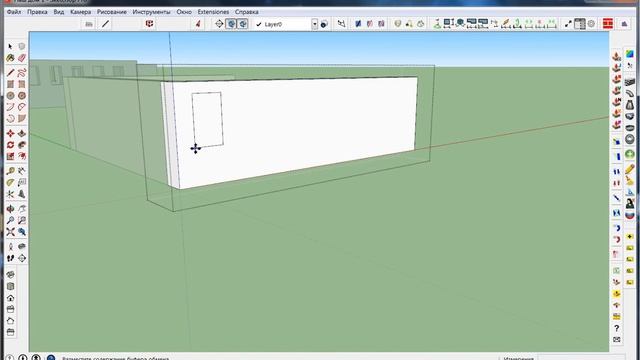Open the Справка menu
The height and width of the screenshot is (360, 640).
click(x=247, y=12)
